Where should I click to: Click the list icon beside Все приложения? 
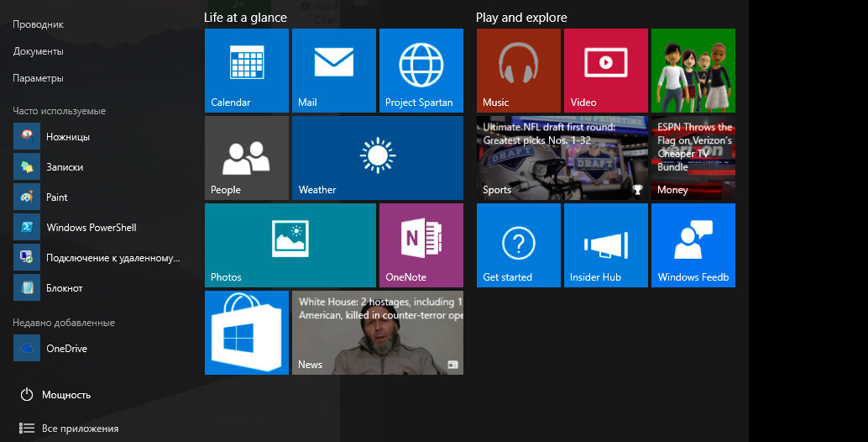(x=27, y=429)
